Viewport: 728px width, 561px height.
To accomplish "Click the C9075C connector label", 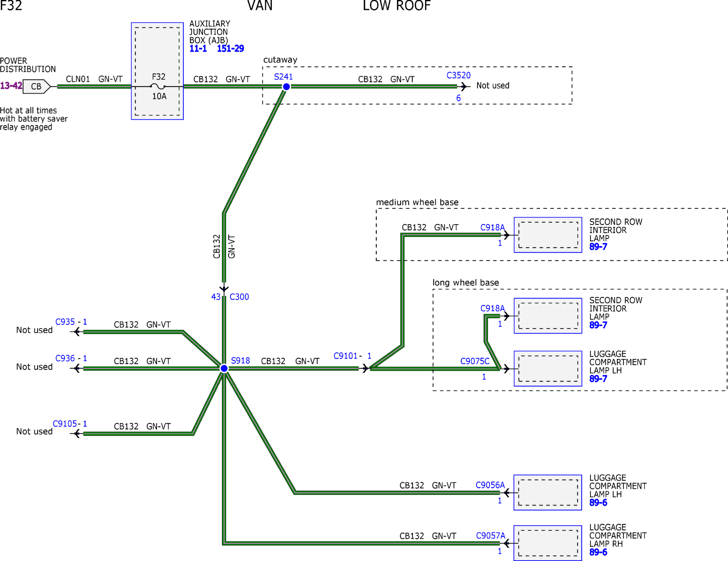I will [475, 361].
